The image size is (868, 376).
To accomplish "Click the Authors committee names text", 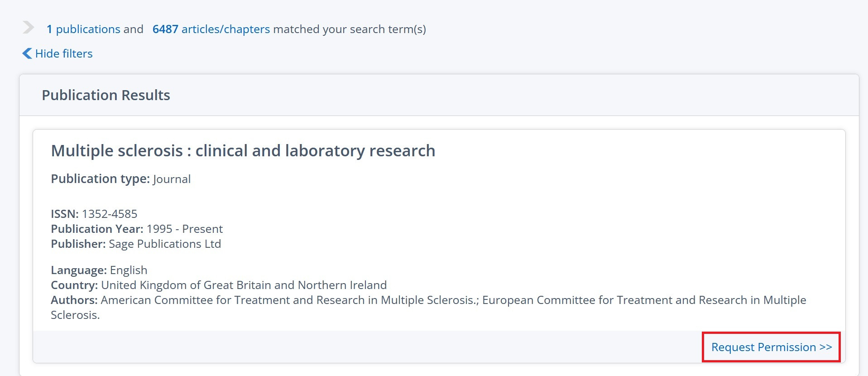I will [453, 300].
